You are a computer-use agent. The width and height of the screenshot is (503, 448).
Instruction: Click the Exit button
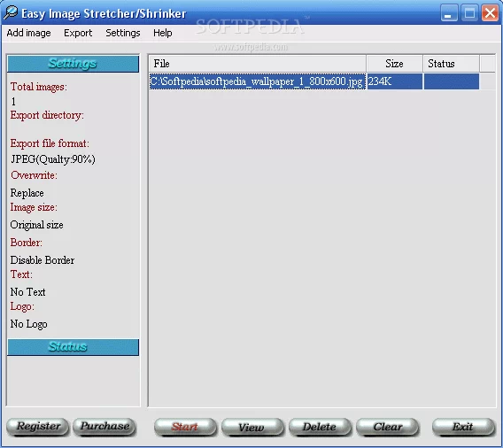[x=463, y=427]
